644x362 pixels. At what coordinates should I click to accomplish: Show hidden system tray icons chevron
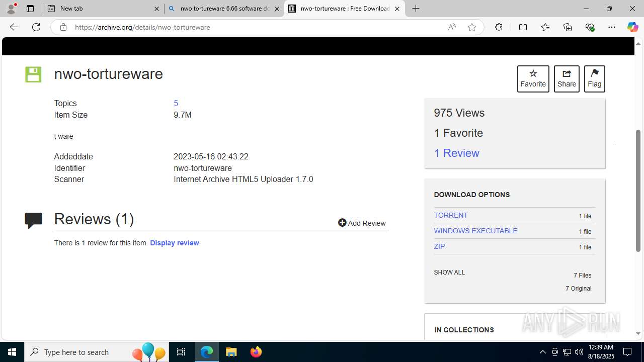tap(542, 352)
